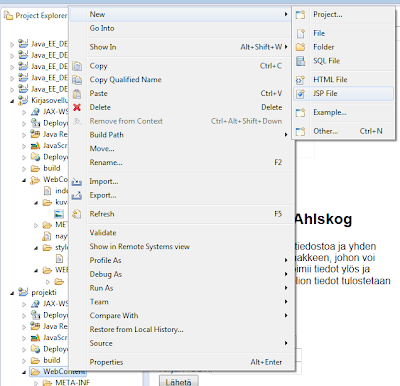Click the Lähetä button
400x386 pixels.
coord(179,381)
